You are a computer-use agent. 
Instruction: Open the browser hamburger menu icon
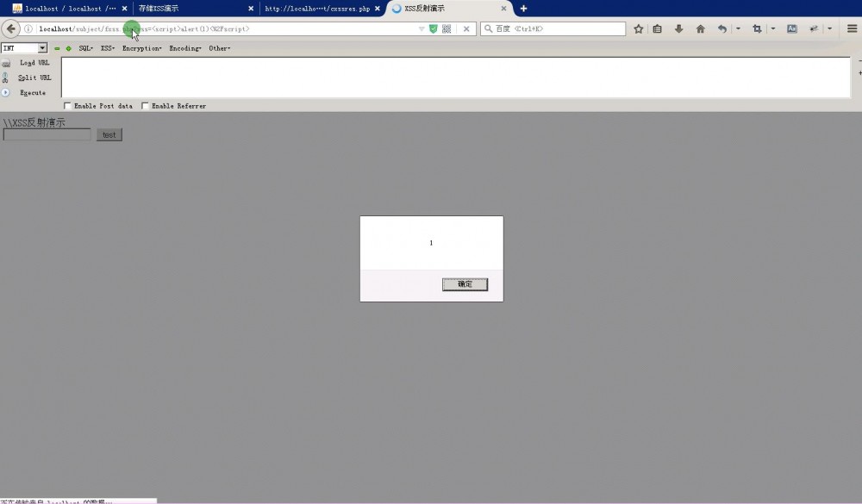click(853, 28)
